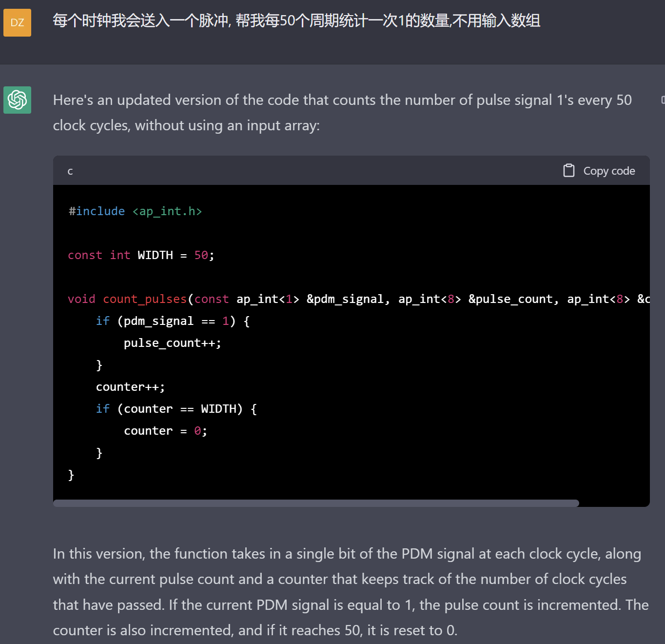Click the "counter++;" statement
The width and height of the screenshot is (665, 644).
click(x=130, y=387)
